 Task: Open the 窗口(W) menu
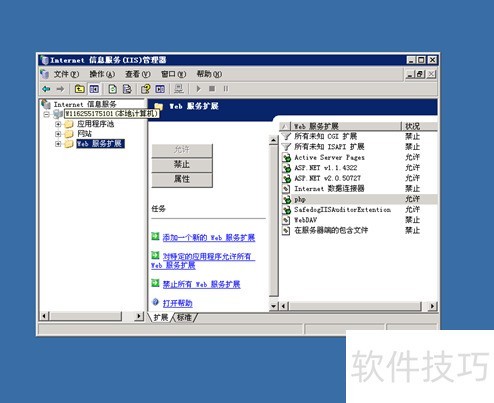[x=173, y=74]
